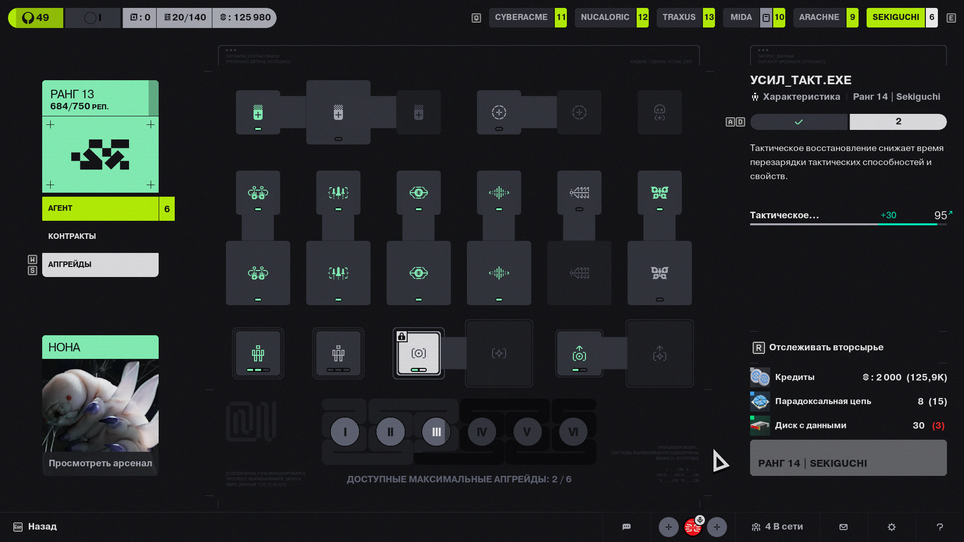This screenshot has height=542, width=964.
Task: Select the small upper waveform upgrade node
Action: point(499,193)
